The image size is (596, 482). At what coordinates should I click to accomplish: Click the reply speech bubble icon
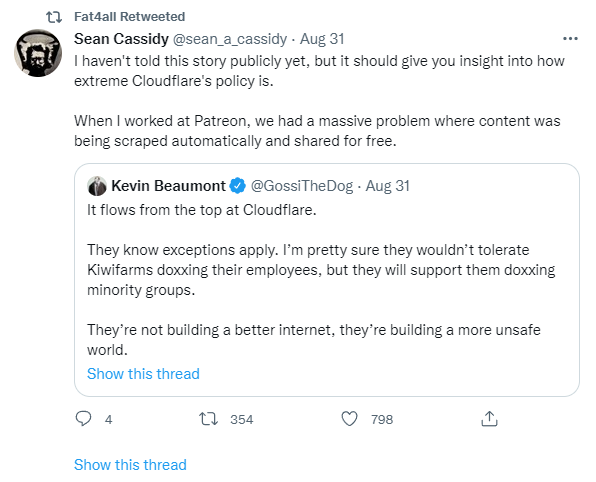click(83, 419)
